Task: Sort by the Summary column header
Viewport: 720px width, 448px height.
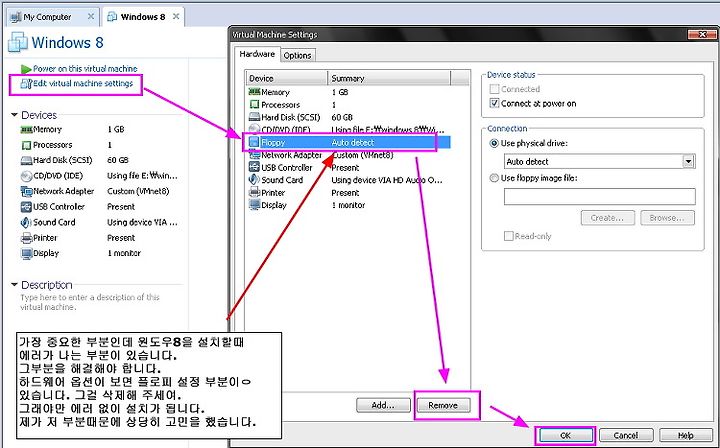Action: click(x=389, y=78)
